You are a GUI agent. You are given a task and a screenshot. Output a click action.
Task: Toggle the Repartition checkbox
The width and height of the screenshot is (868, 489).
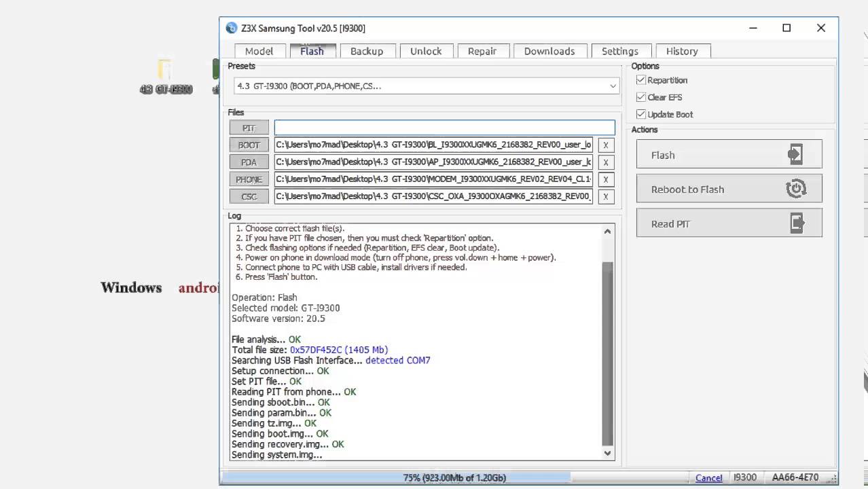(x=640, y=79)
